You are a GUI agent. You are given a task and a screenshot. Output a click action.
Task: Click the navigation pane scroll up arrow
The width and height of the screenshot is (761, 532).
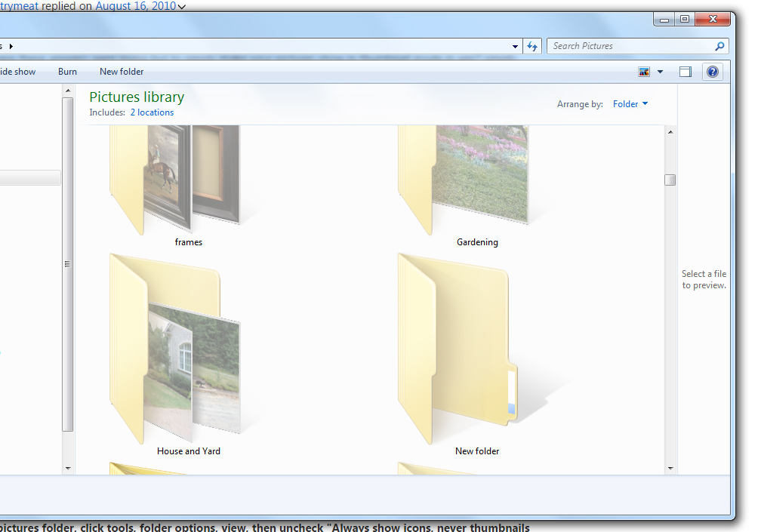[x=68, y=91]
